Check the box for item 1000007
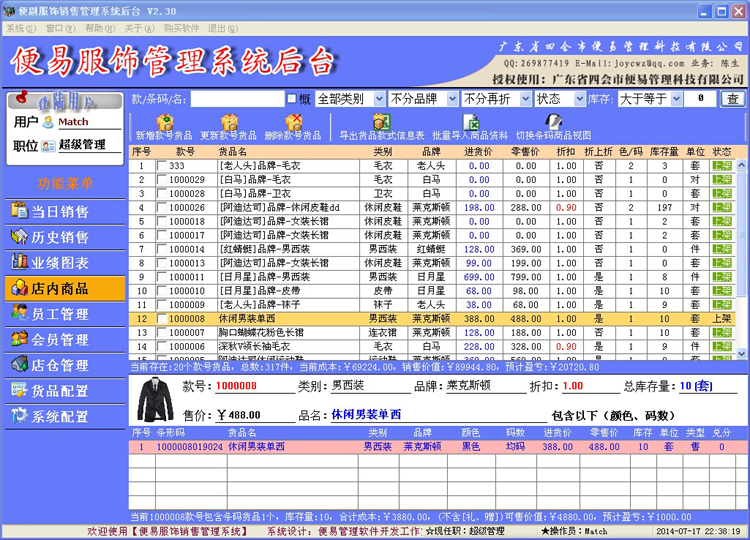This screenshot has width=750, height=540. tap(162, 332)
